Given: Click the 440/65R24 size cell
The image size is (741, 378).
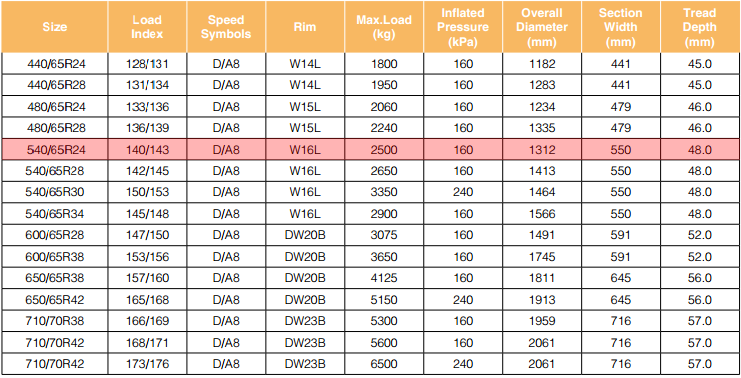Looking at the screenshot, I should 55,63.
